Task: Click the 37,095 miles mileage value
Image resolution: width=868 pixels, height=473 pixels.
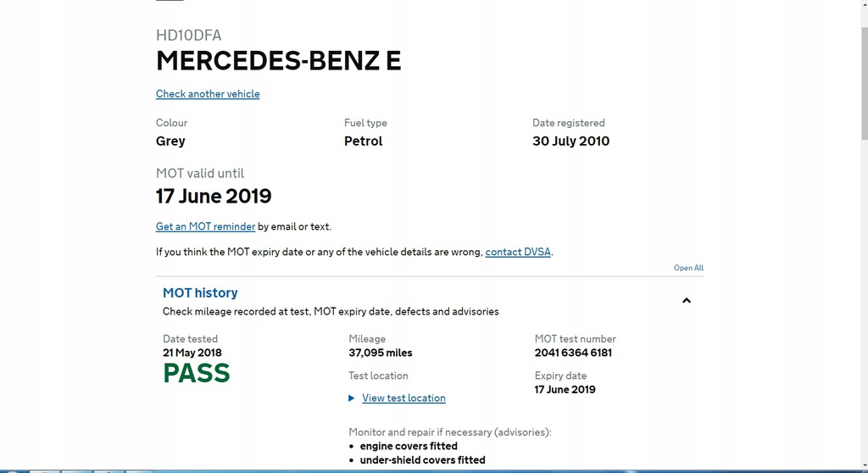Action: point(380,353)
